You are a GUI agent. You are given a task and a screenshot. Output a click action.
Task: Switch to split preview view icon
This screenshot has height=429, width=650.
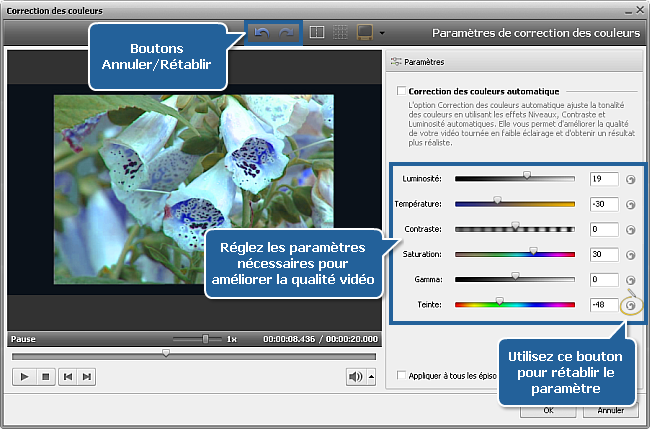coord(317,33)
